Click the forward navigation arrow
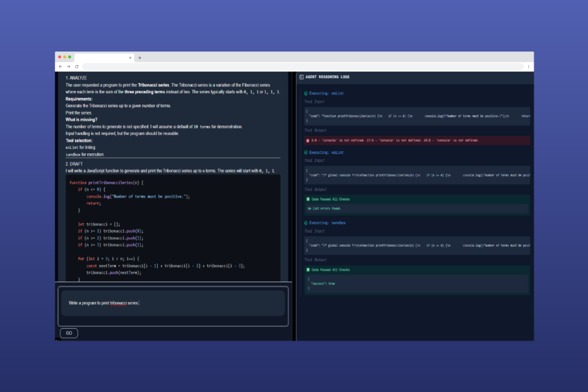The width and height of the screenshot is (588, 392). pos(68,66)
